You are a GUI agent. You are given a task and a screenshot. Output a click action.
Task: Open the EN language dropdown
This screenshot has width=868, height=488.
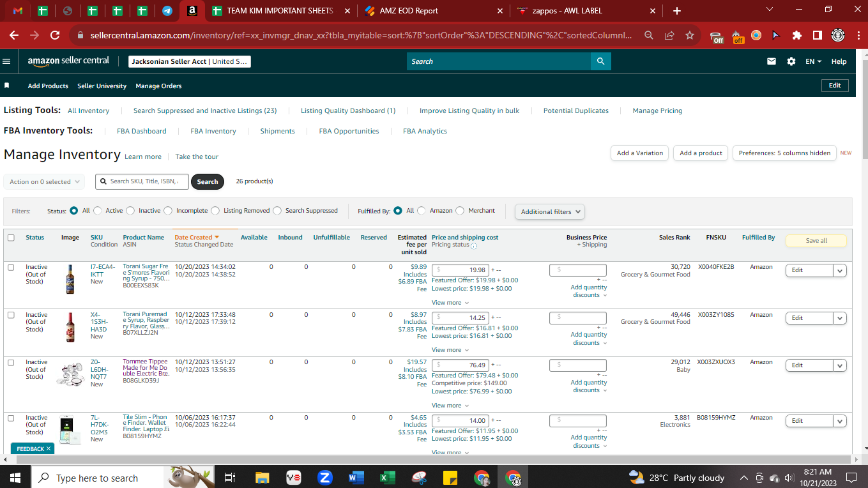point(813,61)
